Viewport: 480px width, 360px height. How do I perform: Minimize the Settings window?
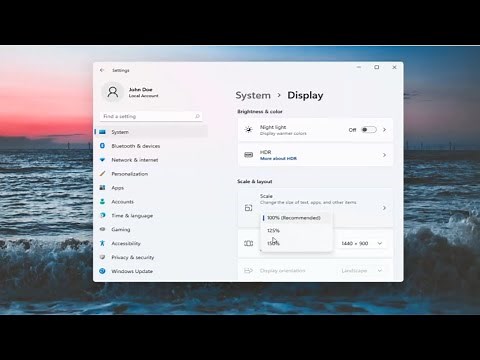coord(359,67)
